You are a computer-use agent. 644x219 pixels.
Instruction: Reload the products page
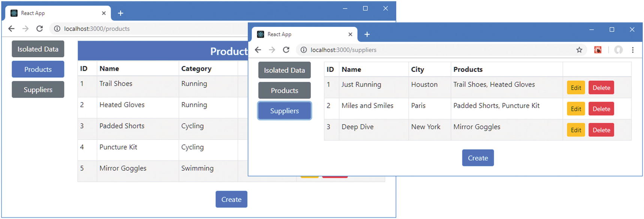point(39,29)
